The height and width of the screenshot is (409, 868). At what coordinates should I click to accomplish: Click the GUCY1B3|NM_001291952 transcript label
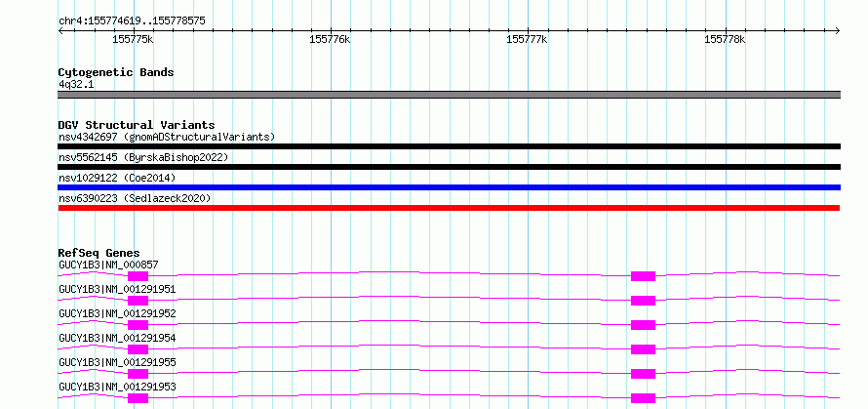(117, 313)
